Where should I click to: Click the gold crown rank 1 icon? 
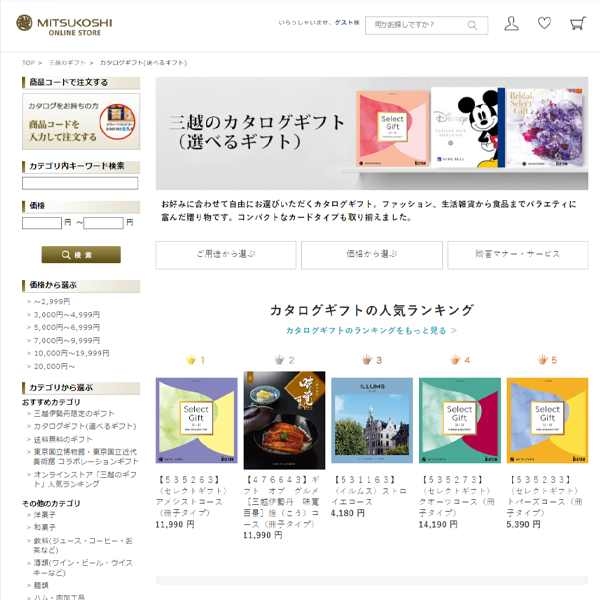[191, 360]
